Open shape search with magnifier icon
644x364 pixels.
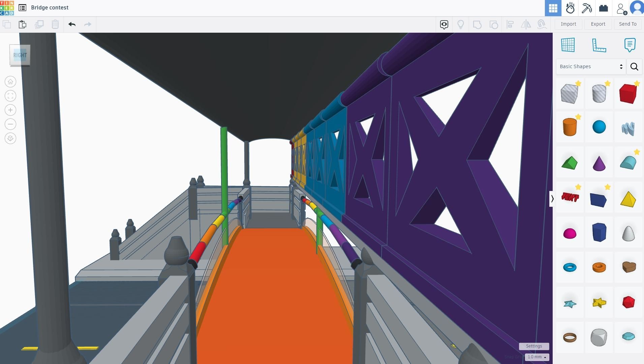[x=635, y=66]
